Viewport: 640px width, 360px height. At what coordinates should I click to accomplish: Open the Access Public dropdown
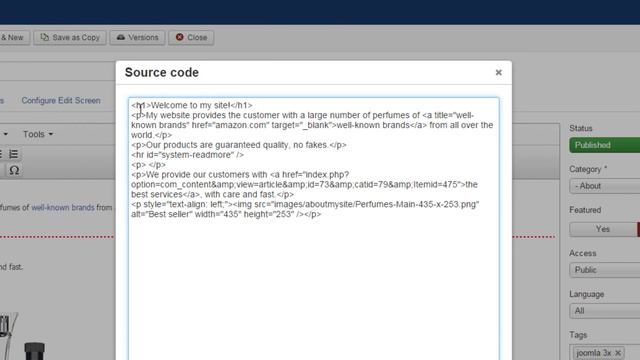click(604, 270)
